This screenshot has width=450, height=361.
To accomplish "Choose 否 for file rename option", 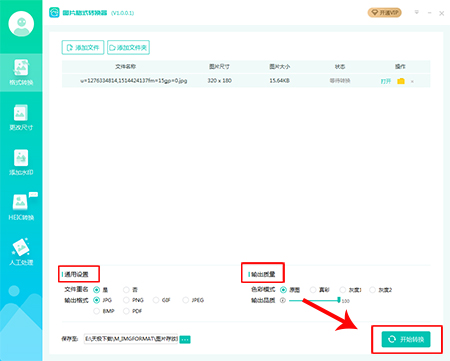I will coord(126,290).
